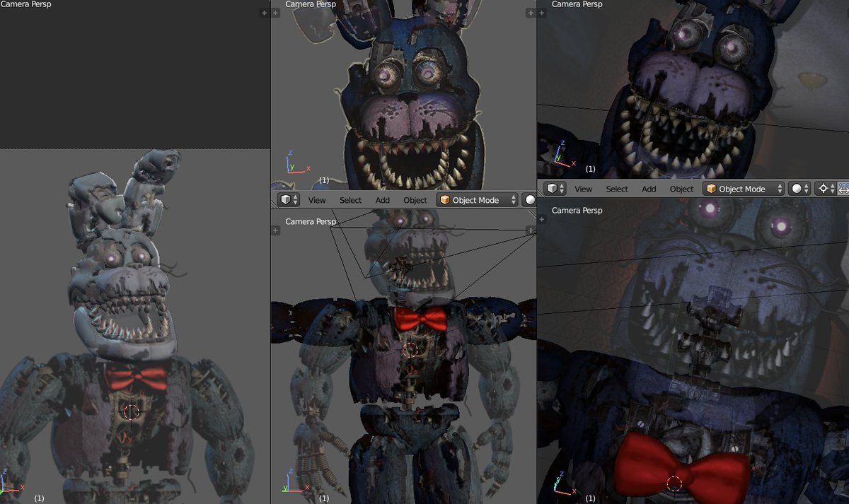The height and width of the screenshot is (504, 849).
Task: Open Add menu in right viewport header
Action: click(649, 189)
